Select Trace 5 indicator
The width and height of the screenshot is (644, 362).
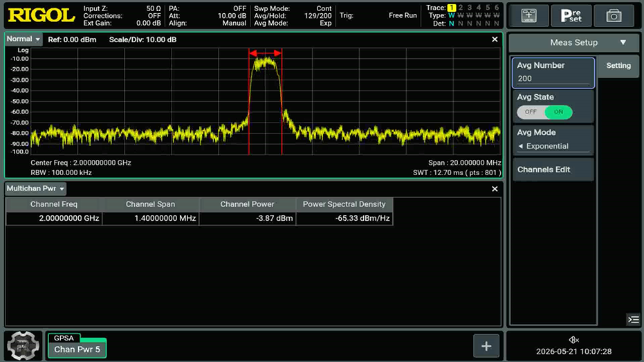(488, 8)
